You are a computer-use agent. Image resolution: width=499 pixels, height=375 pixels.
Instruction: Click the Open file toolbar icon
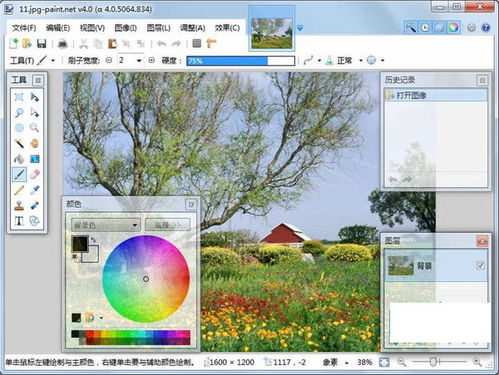pyautogui.click(x=27, y=43)
